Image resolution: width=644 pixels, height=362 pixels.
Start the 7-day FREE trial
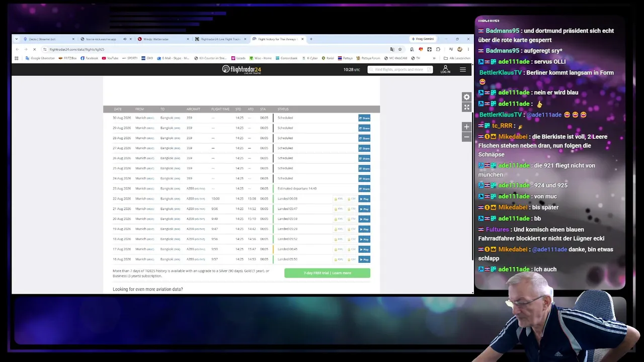(x=327, y=273)
